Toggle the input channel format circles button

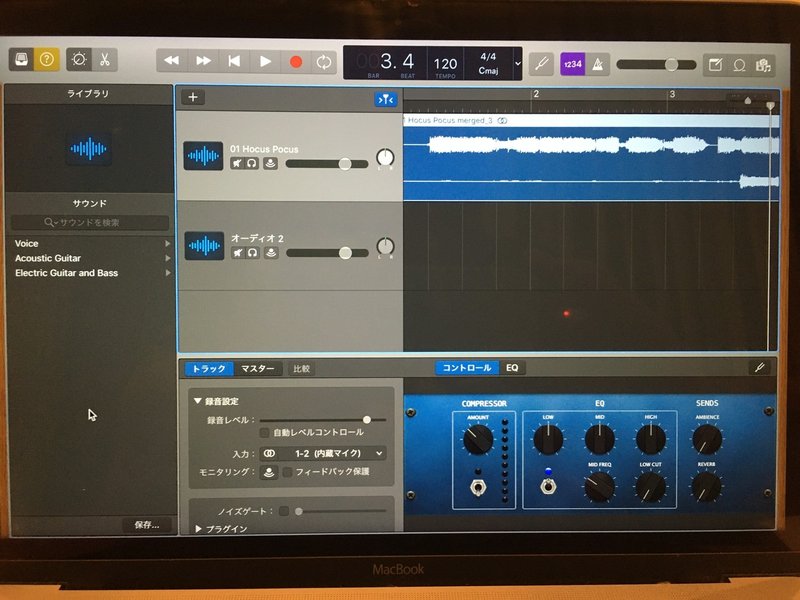269,454
